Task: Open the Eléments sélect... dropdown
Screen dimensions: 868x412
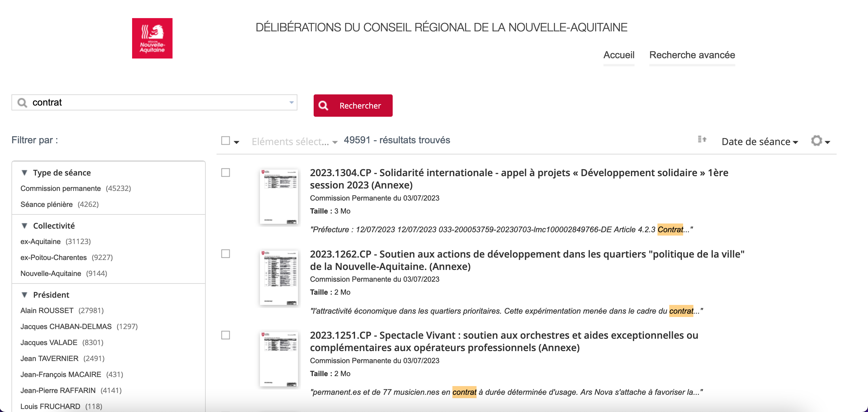Action: click(x=294, y=141)
